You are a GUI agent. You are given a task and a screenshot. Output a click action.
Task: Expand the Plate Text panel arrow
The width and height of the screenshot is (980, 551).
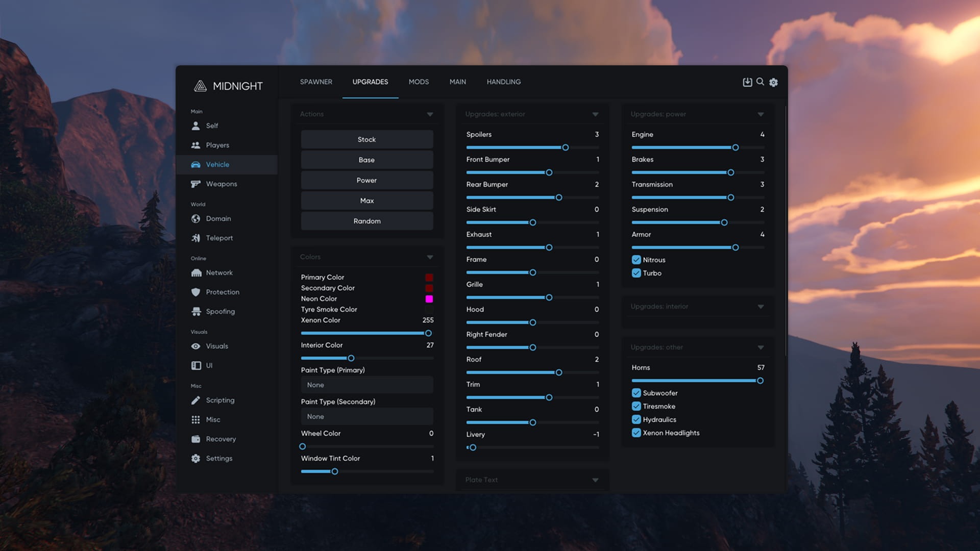coord(595,480)
